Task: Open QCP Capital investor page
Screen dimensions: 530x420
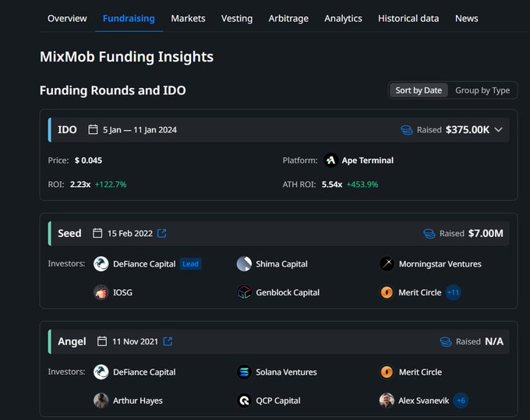Action: coord(278,401)
